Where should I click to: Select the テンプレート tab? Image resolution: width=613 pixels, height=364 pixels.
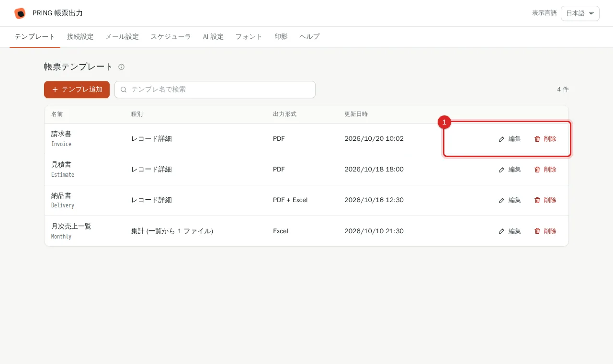pos(35,37)
